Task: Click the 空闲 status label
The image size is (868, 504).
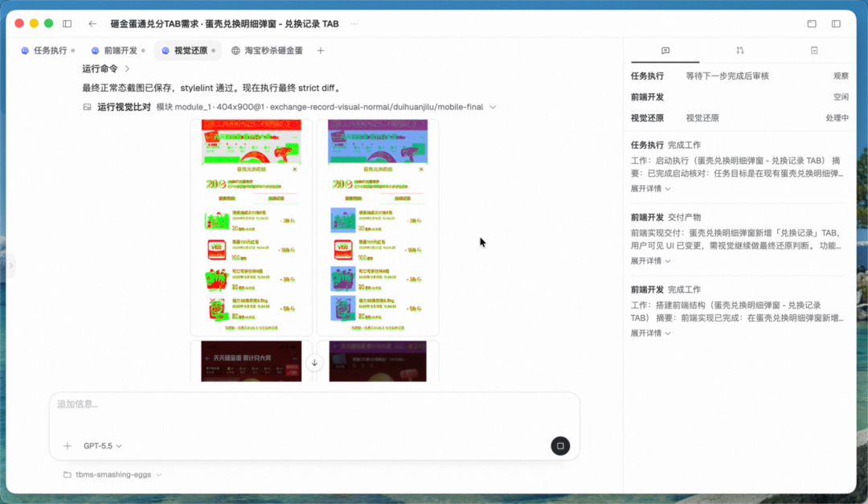Action: point(841,97)
